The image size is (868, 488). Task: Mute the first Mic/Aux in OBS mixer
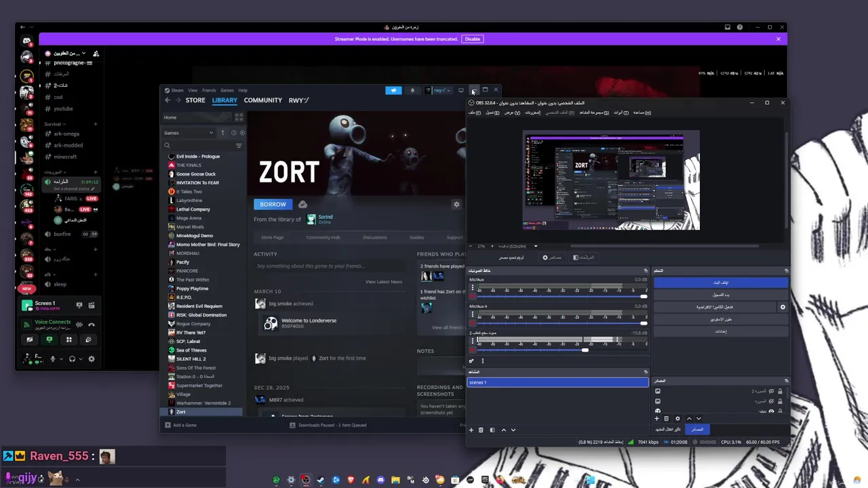(472, 296)
